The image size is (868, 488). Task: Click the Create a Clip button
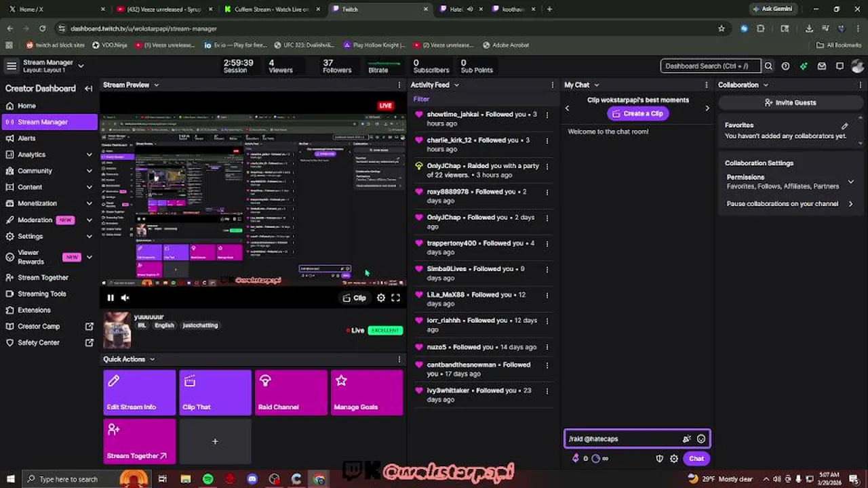[637, 114]
